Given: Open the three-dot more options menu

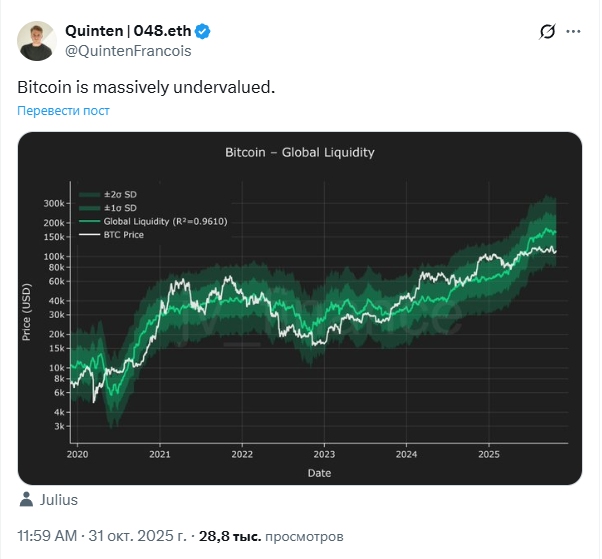Looking at the screenshot, I should tap(574, 32).
